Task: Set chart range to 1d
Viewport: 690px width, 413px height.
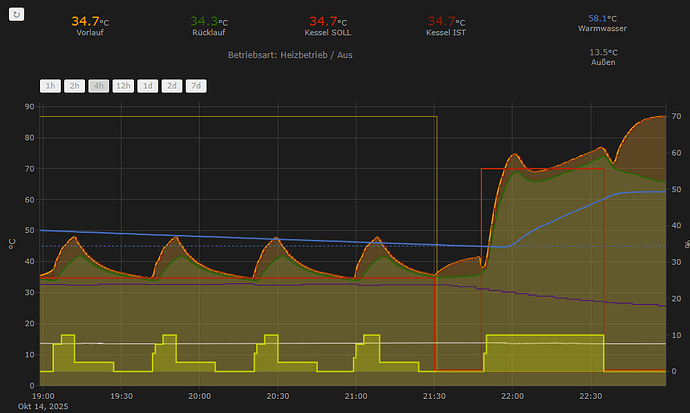Action: coord(148,86)
